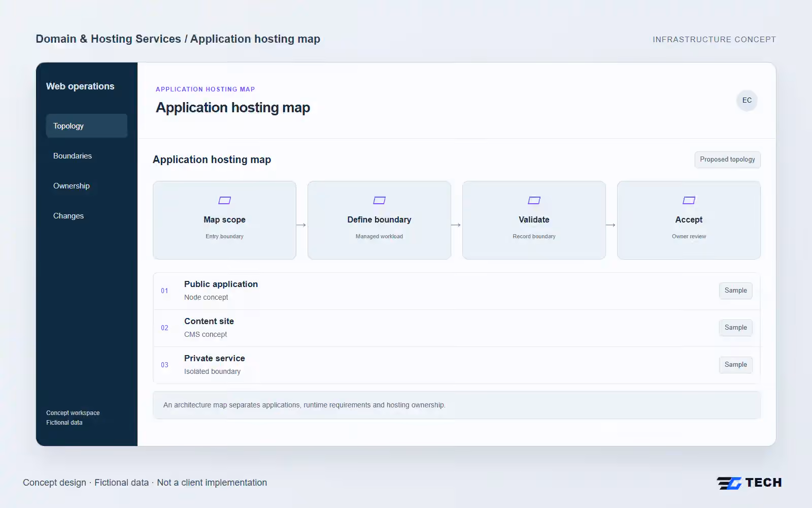The width and height of the screenshot is (812, 508).
Task: Click Sample badge for Private service
Action: click(735, 365)
